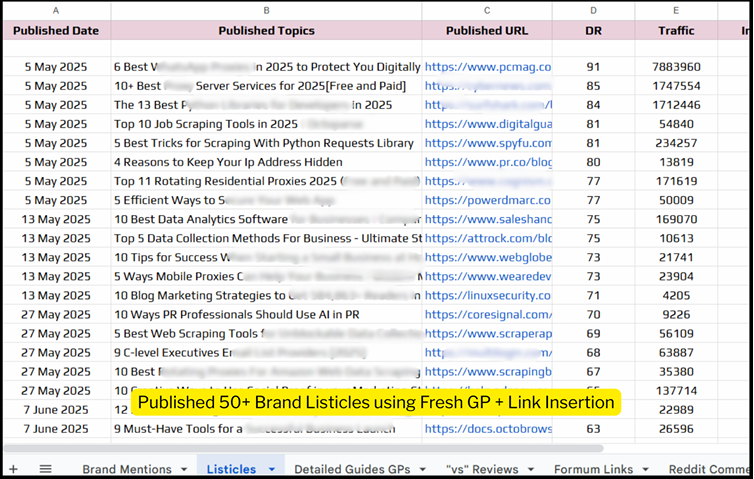The width and height of the screenshot is (754, 479).
Task: Open the all sheets list icon
Action: 45,469
